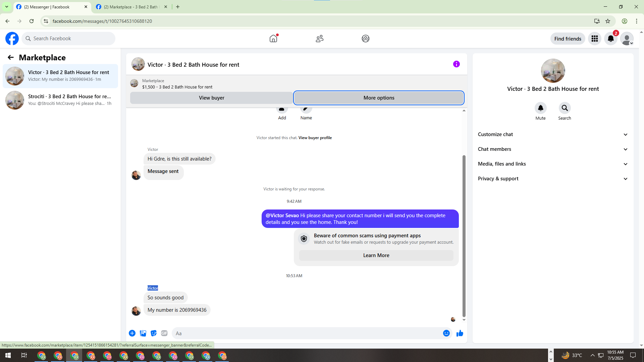Image resolution: width=644 pixels, height=362 pixels.
Task: Expand Media, files and links section
Action: (x=552, y=164)
